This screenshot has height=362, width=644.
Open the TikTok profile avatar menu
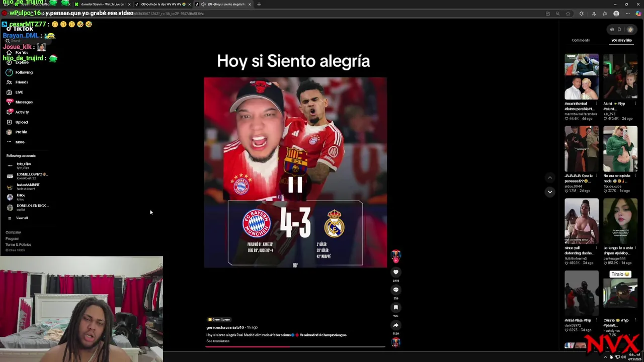pos(630,30)
